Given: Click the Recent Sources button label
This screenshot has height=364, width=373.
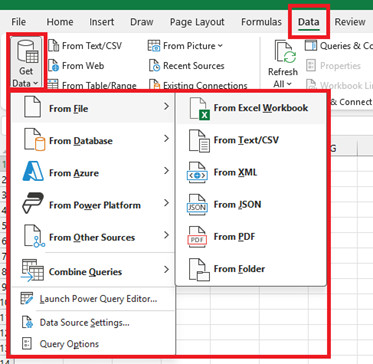Looking at the screenshot, I should 194,66.
